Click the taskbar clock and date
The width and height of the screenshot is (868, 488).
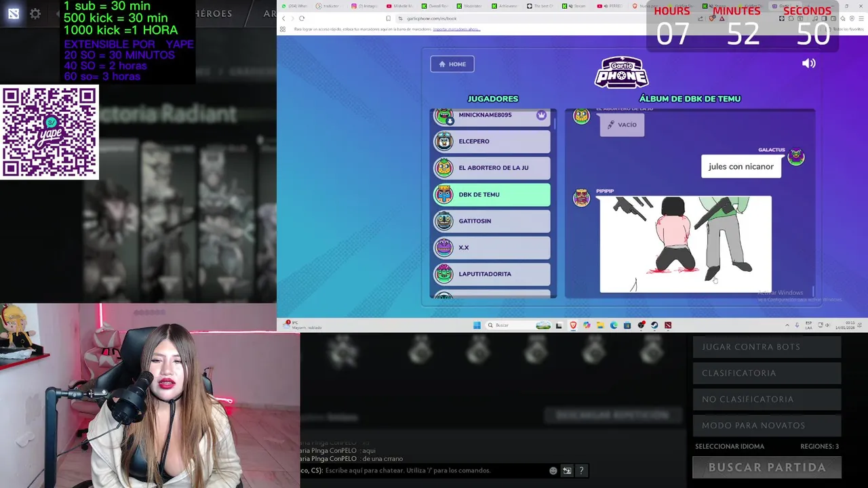[x=845, y=325]
